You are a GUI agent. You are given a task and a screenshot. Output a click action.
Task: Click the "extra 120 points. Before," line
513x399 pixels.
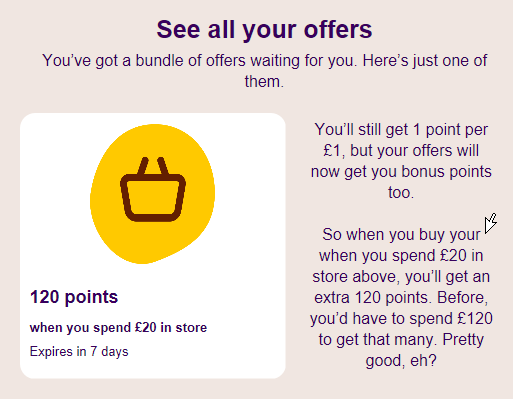click(401, 298)
